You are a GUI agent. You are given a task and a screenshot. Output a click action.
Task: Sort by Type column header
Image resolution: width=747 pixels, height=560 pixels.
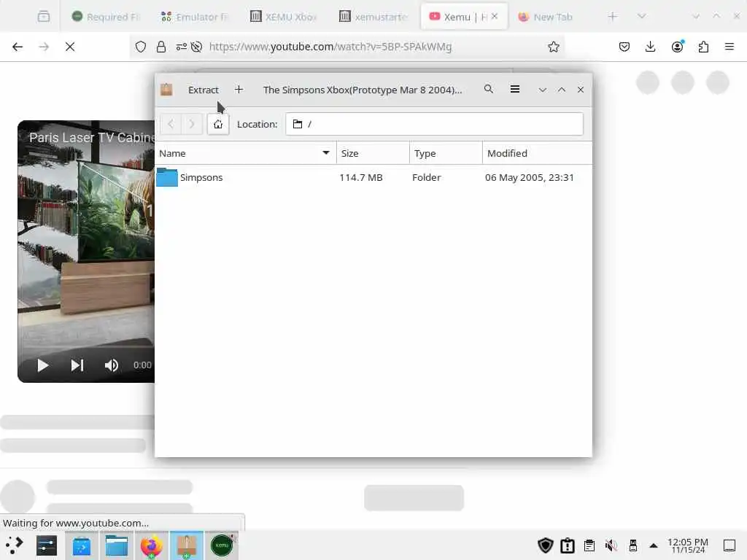(x=446, y=153)
